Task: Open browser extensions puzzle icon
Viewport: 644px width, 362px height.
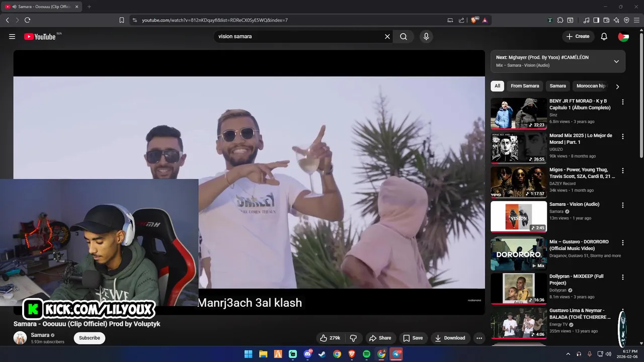Action: pyautogui.click(x=559, y=20)
